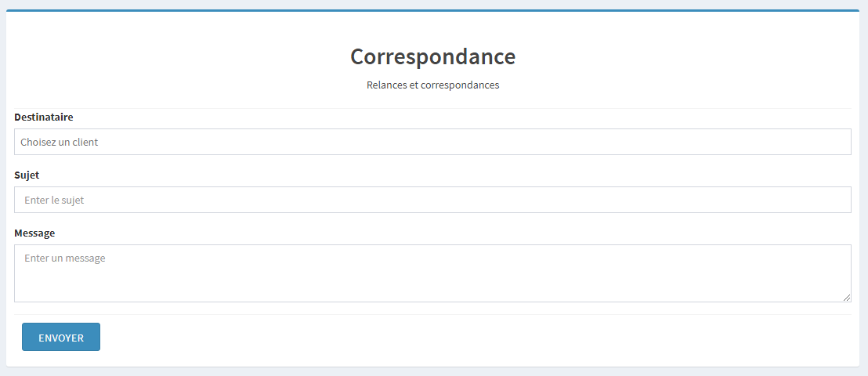Click the "Correspondance" page heading

(432, 56)
